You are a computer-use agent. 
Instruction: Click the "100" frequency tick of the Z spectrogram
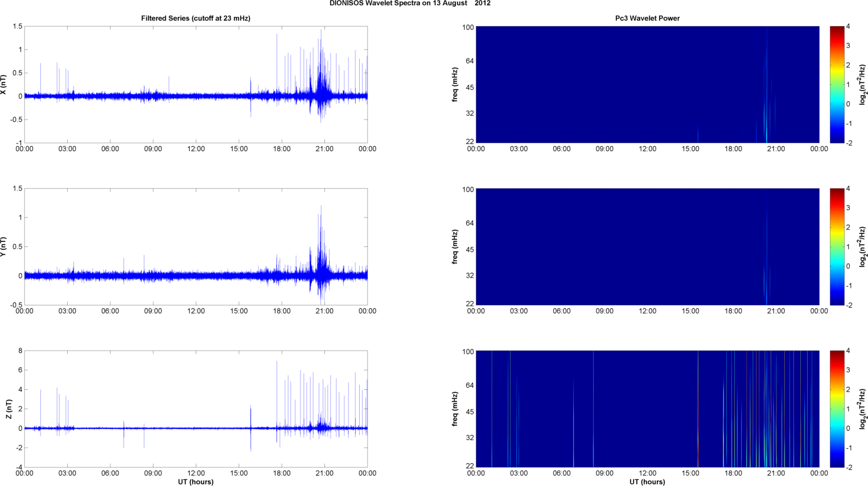point(467,352)
